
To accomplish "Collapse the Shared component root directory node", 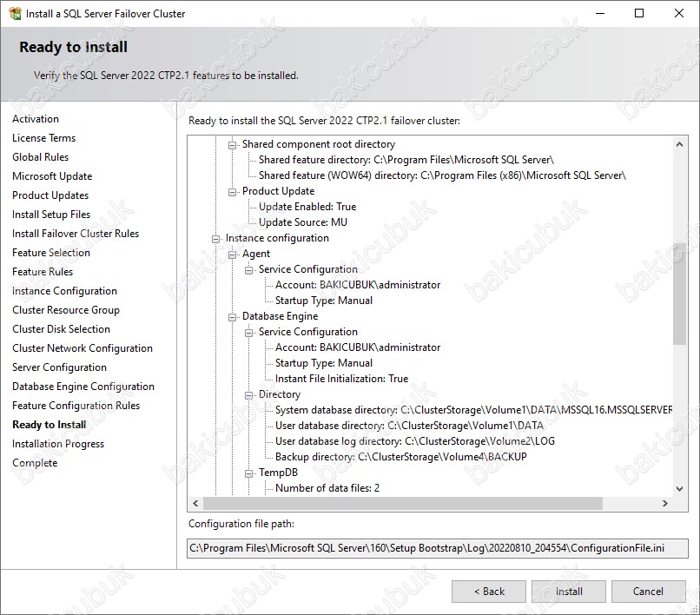I will (232, 145).
